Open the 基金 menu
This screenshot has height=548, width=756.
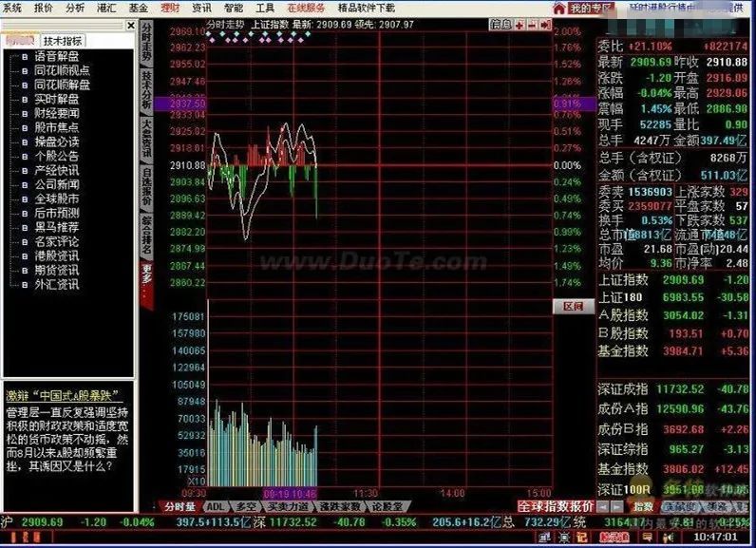point(138,8)
